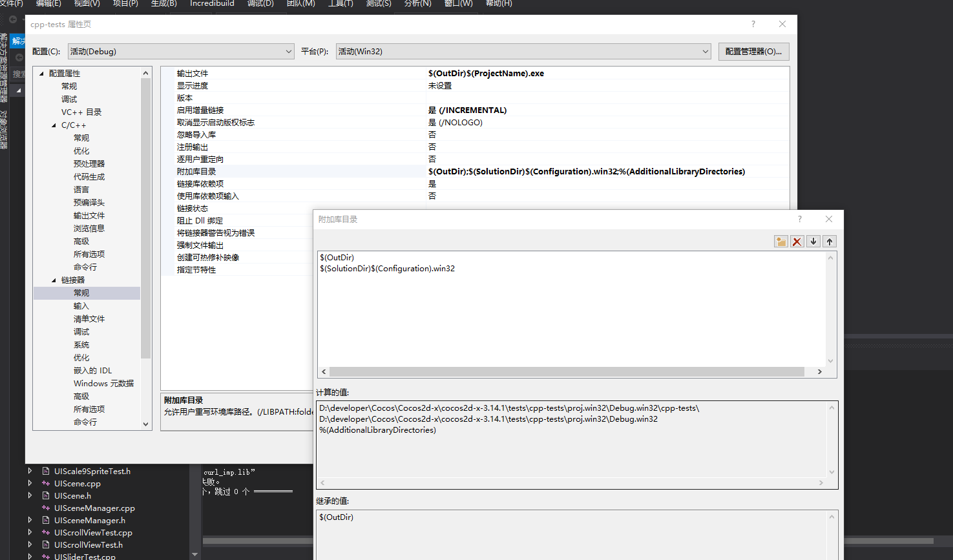
Task: Expand UIScale9SpriteTest.h in Solution Explorer
Action: pos(30,472)
